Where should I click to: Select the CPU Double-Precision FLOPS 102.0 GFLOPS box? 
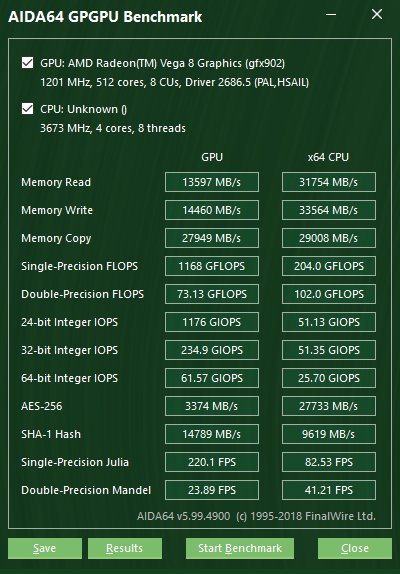click(329, 294)
